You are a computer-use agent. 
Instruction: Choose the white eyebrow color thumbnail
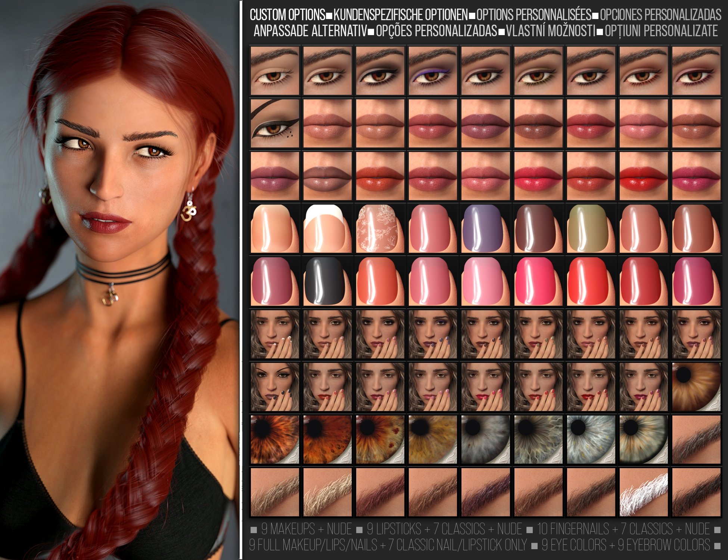point(643,492)
